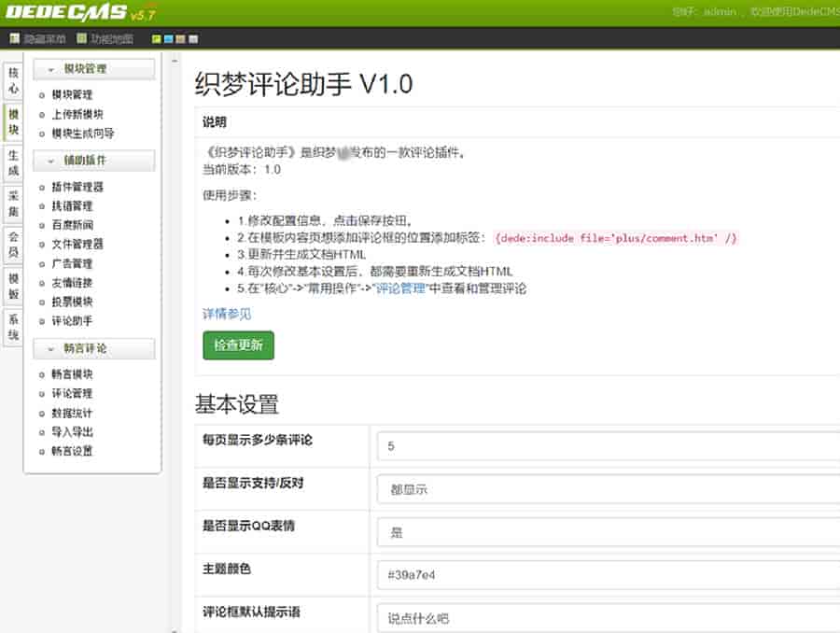This screenshot has width=840, height=633.
Task: Select the tan theme color swatch
Action: coord(180,39)
